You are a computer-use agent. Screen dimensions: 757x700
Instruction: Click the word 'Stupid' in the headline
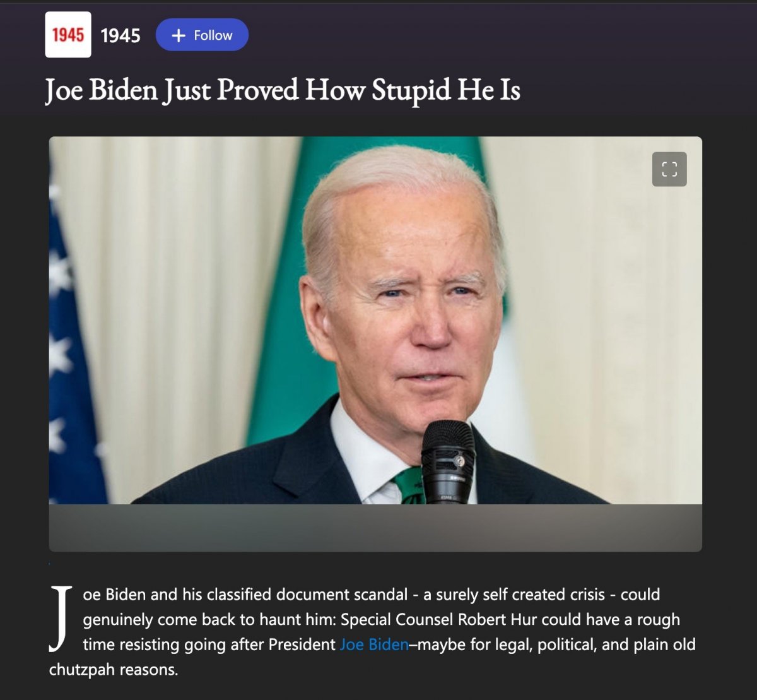[x=411, y=90]
